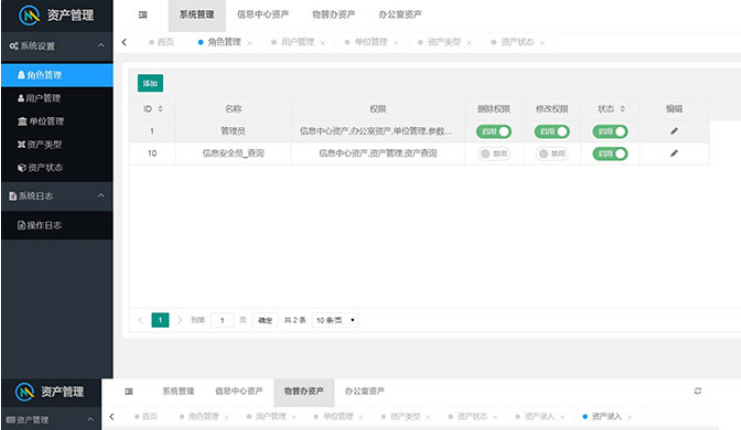Viewport: 741px width, 430px height.
Task: Enable 删除权限 for 信息安全员_查询 row
Action: coord(494,154)
